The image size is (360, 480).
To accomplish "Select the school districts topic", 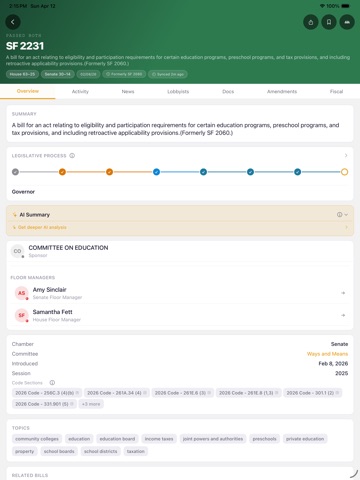I will click(x=101, y=451).
